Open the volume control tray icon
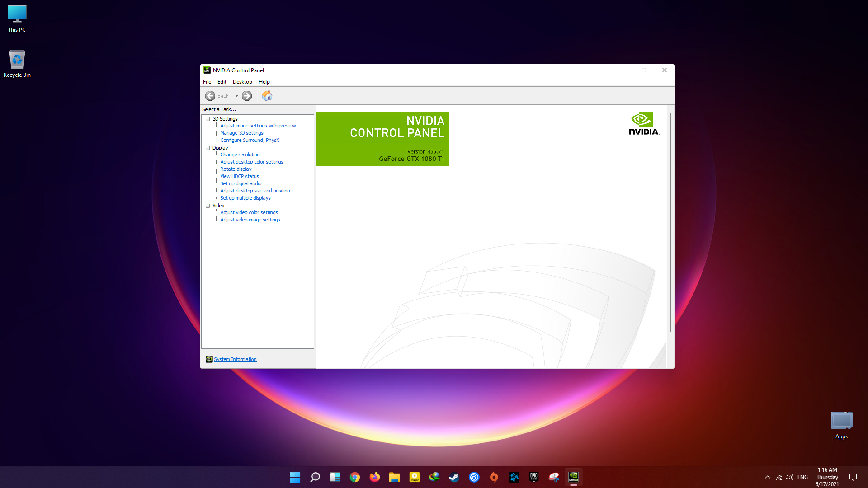 click(x=789, y=477)
